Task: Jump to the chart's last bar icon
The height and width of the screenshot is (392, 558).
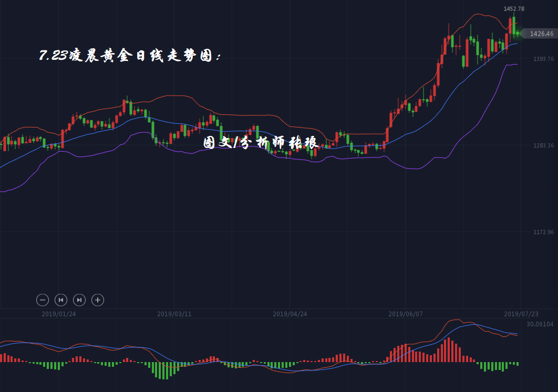Action: click(79, 300)
